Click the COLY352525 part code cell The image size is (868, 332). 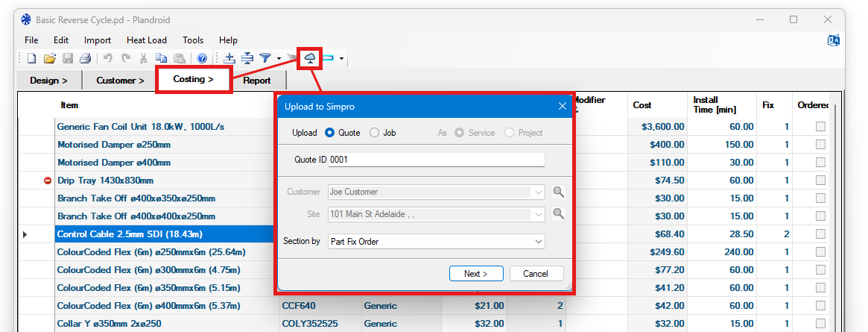coord(320,324)
